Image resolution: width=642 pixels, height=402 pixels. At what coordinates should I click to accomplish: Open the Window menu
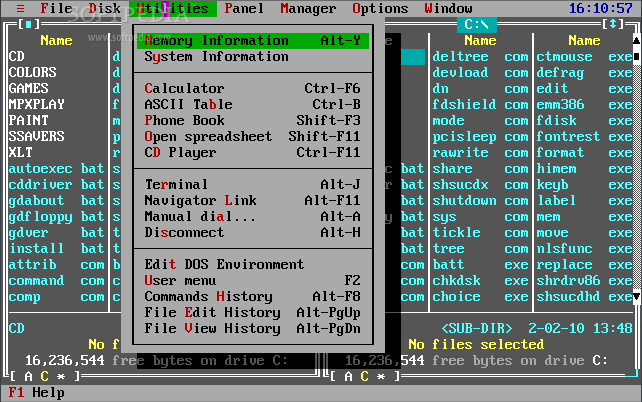click(x=448, y=8)
